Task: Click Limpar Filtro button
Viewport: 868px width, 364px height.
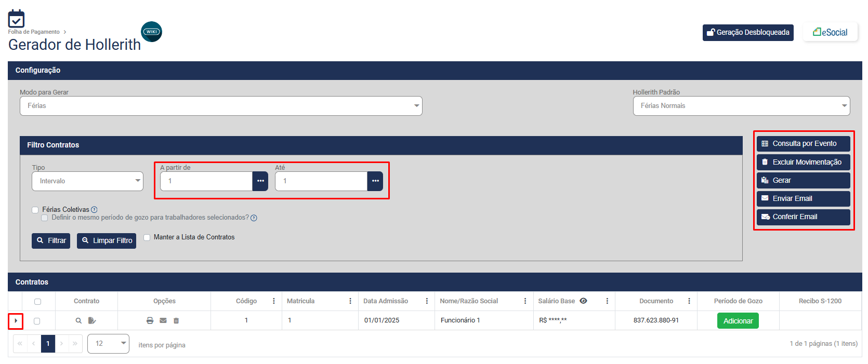Action: (107, 241)
